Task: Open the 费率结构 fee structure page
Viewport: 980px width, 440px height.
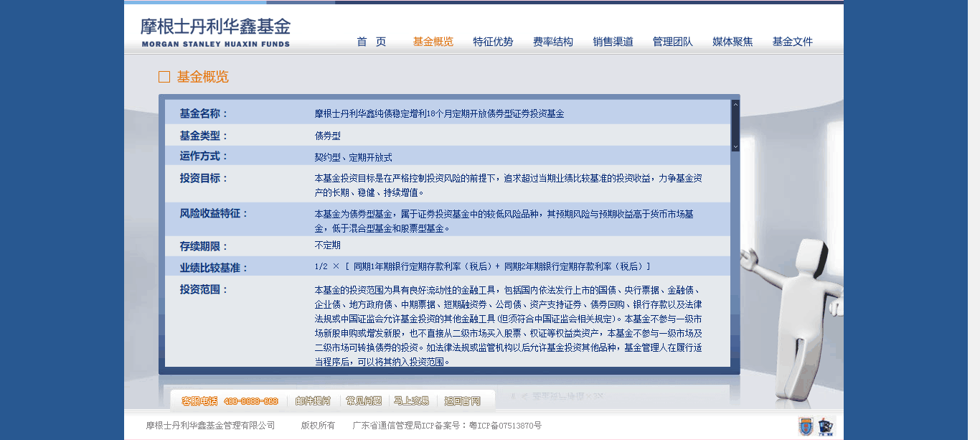Action: coord(553,42)
